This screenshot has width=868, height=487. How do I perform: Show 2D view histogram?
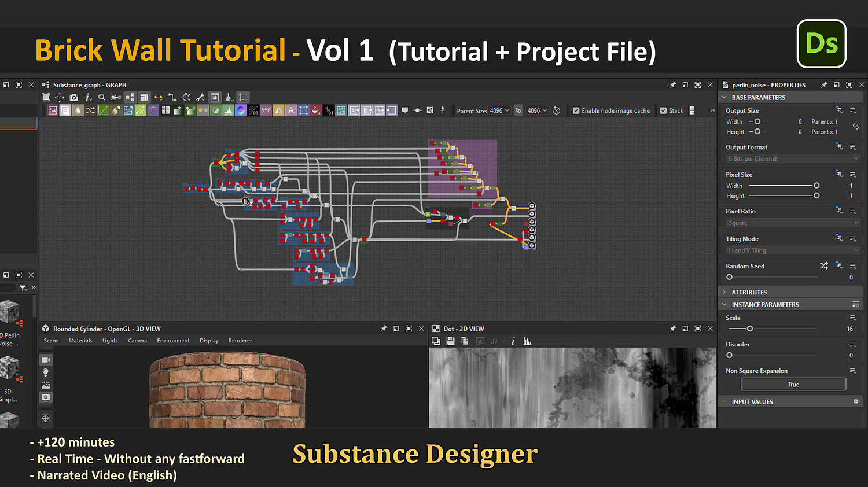tap(527, 341)
